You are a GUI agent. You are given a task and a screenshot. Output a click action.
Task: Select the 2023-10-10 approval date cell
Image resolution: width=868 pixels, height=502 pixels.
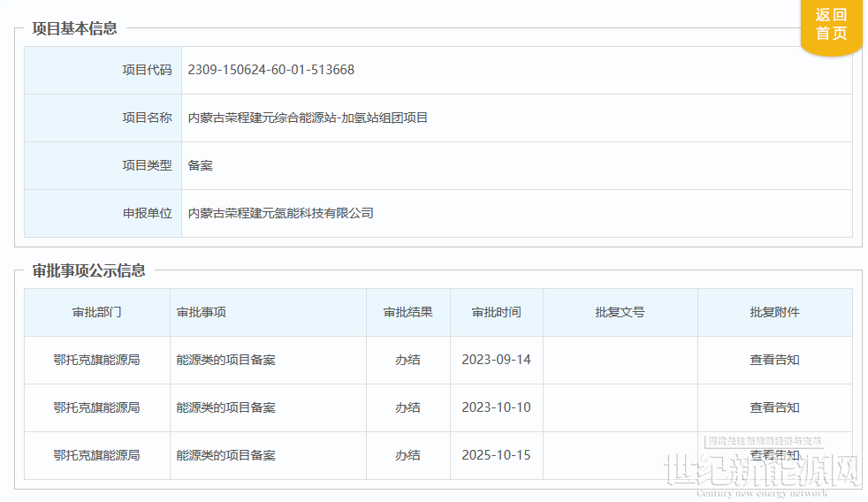click(496, 407)
